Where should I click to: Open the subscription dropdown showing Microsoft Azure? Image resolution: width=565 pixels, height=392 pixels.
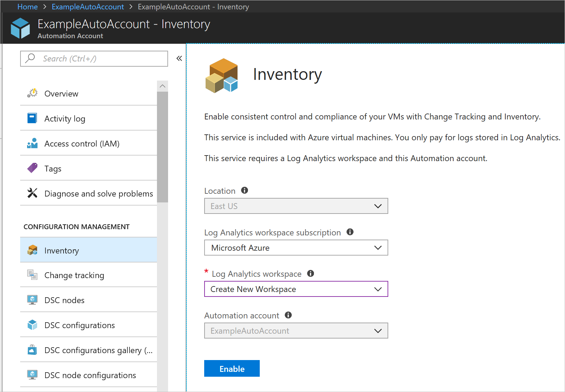(x=296, y=248)
